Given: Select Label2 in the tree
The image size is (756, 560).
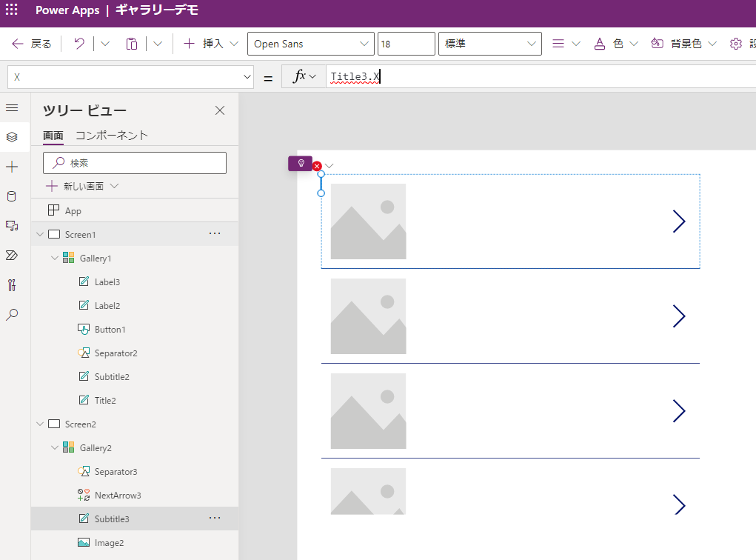Looking at the screenshot, I should pyautogui.click(x=107, y=305).
